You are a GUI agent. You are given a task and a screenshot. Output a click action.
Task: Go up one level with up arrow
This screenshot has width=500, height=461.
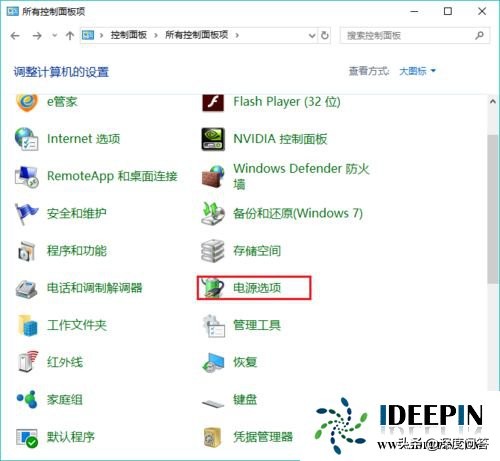pos(70,35)
